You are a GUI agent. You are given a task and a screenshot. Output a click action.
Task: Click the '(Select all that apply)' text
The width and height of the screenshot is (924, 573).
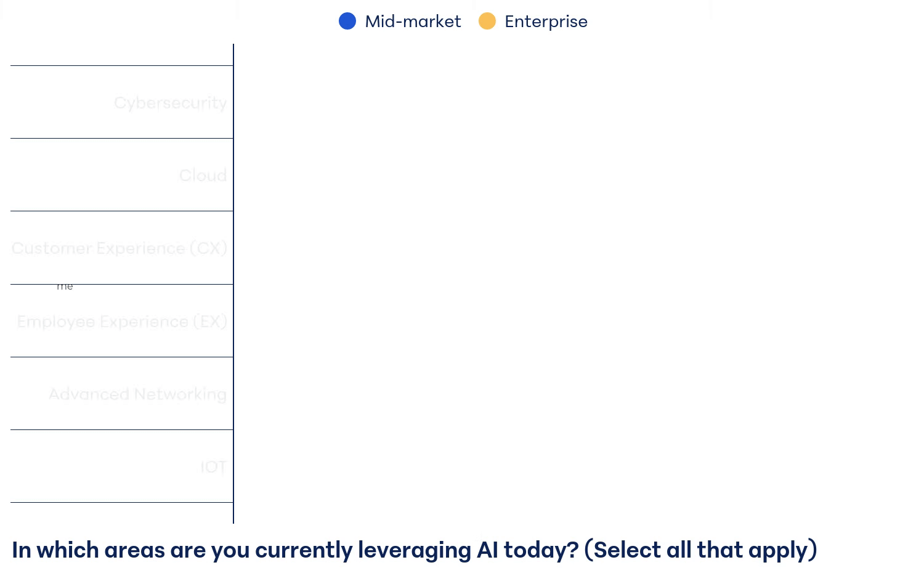(700, 550)
